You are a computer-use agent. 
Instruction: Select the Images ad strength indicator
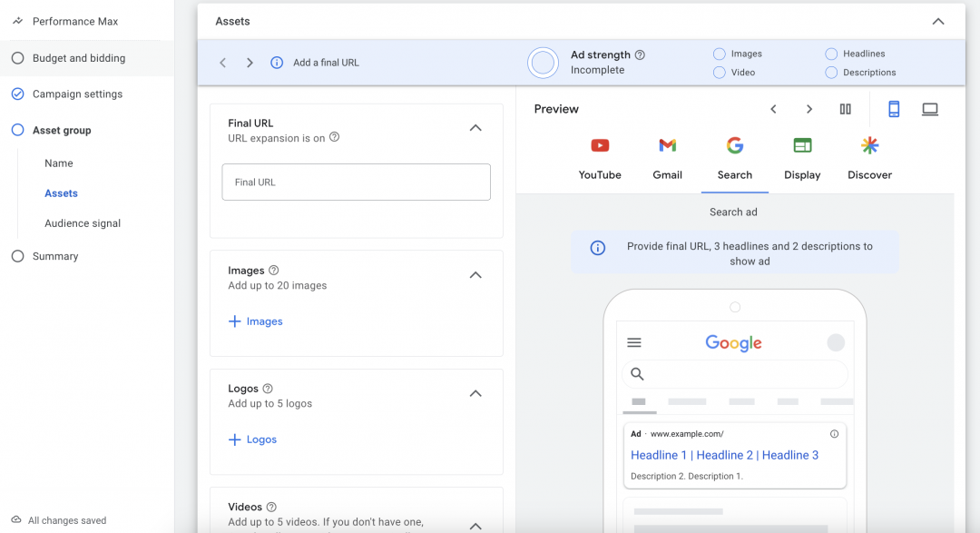[x=720, y=54]
